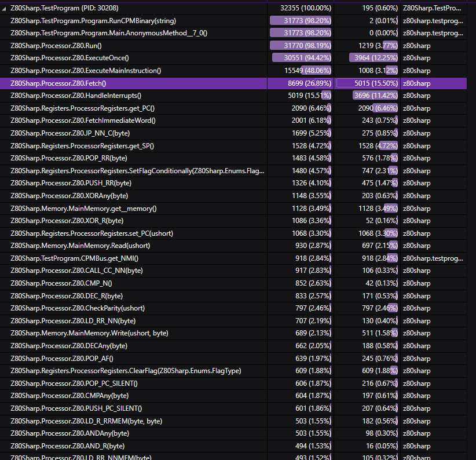
Task: Select the Z80.ExecuteMainInstruction() row
Action: pos(233,71)
